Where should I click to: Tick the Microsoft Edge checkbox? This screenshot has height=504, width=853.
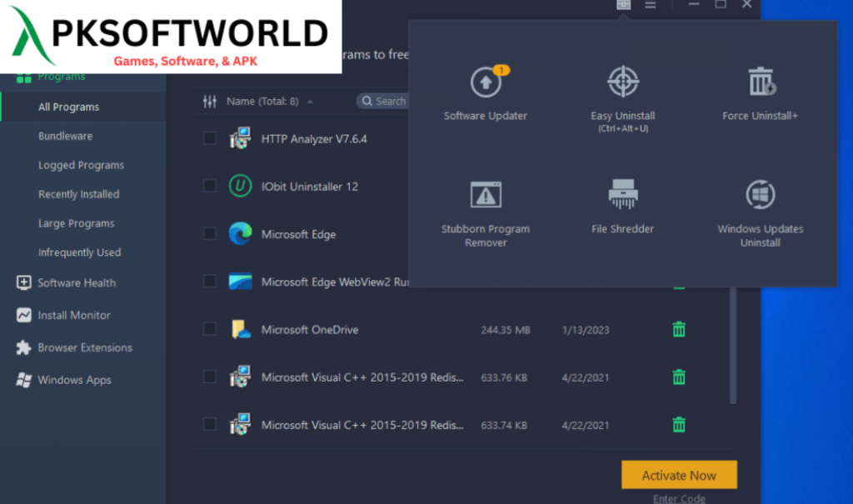209,233
